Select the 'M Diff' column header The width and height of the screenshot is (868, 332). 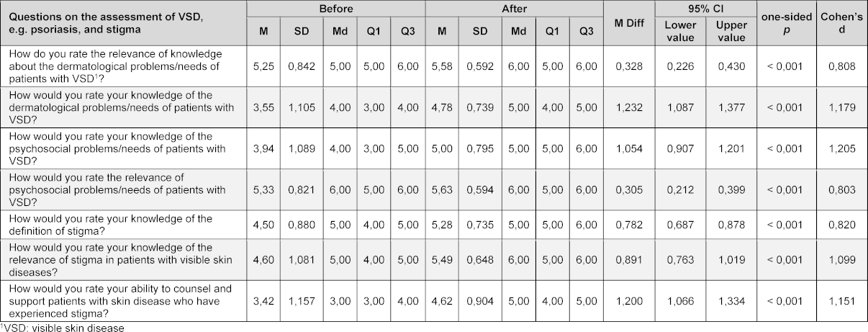click(x=629, y=24)
